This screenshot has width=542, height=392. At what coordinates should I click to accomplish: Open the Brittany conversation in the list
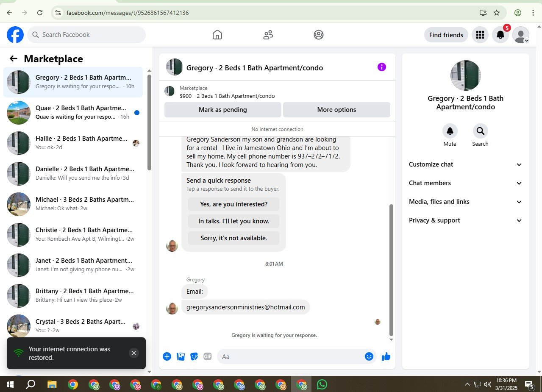click(73, 296)
